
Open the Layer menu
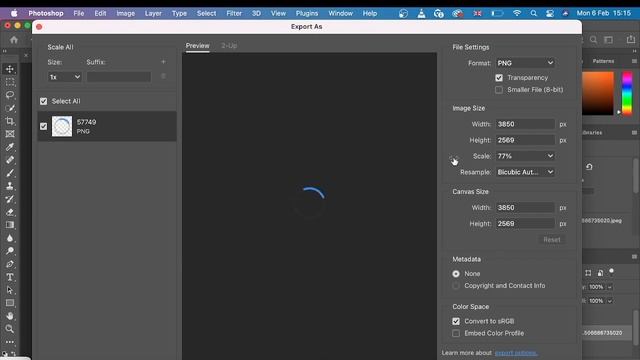click(153, 13)
